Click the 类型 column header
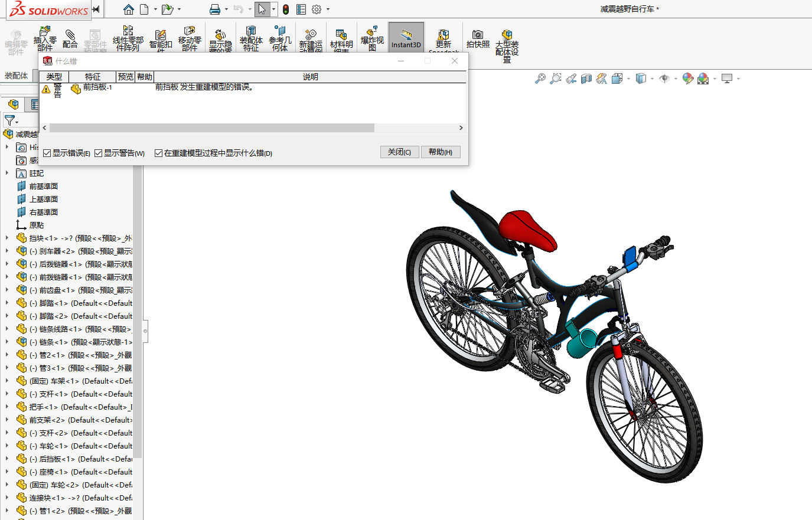This screenshot has height=520, width=812. tap(54, 77)
